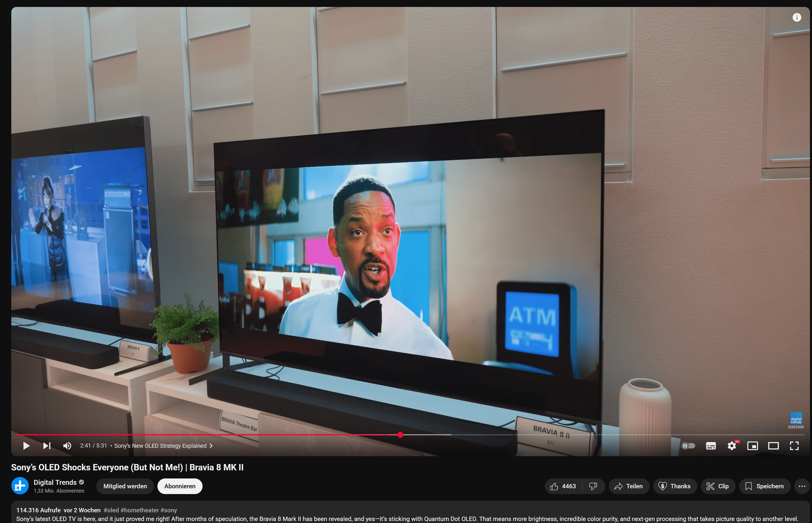Open the Digital Trends channel avatar
The image size is (812, 523).
click(20, 486)
